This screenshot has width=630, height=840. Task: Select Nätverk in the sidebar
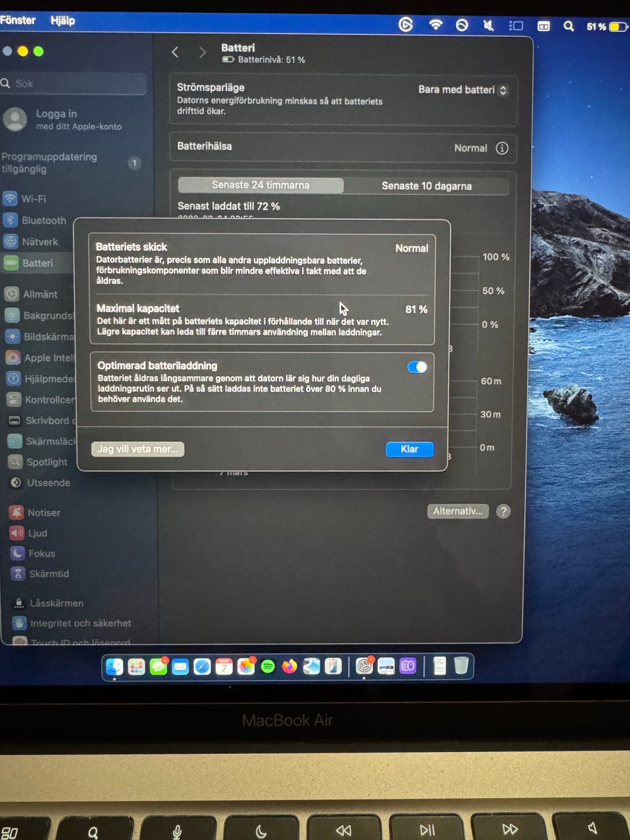[31, 241]
